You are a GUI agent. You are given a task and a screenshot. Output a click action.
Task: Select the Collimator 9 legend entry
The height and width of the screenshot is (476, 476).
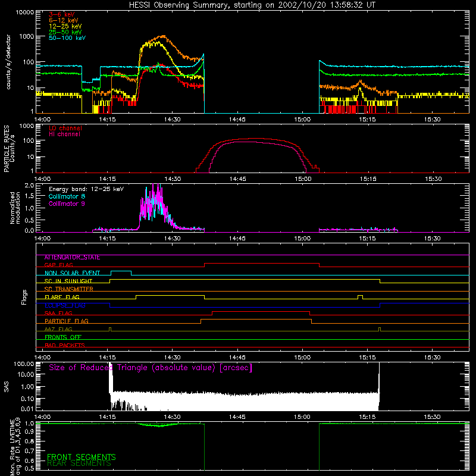[67, 203]
